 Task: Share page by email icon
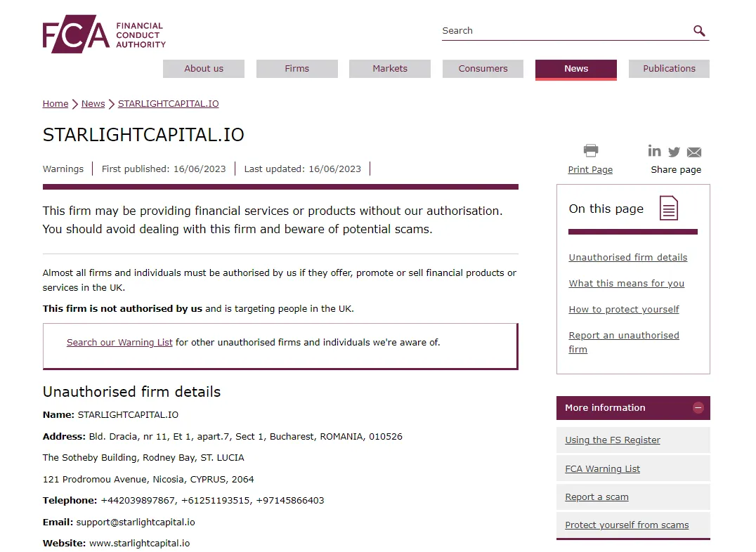tap(693, 152)
